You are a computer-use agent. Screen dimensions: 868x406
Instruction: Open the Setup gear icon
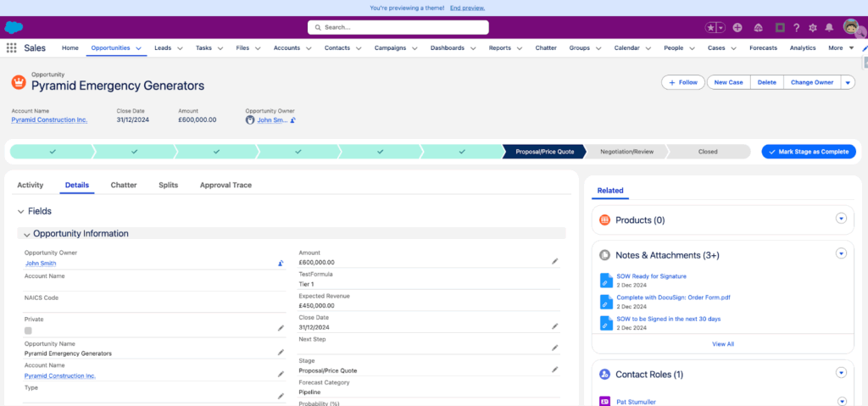813,27
